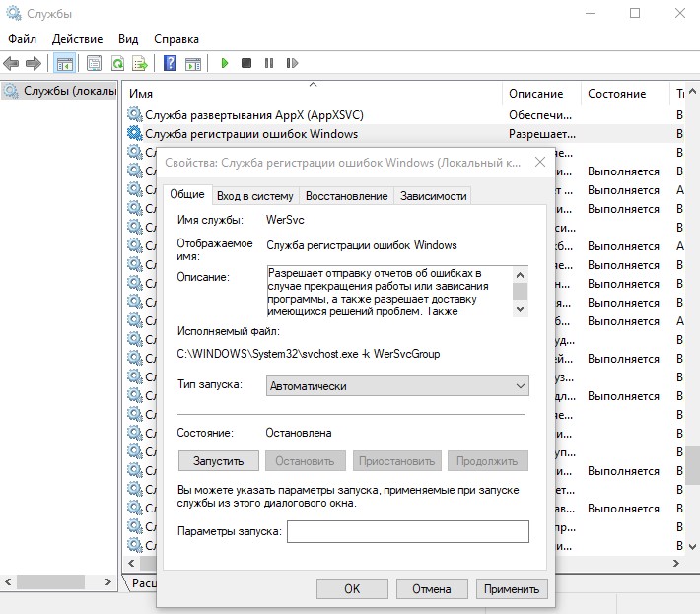700x614 pixels.
Task: Click the WerSvc service name text
Action: tap(285, 220)
